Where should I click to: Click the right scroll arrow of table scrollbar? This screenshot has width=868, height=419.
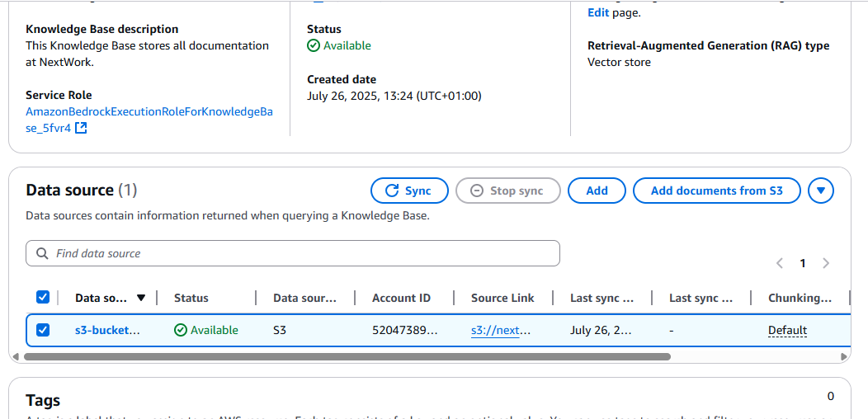(845, 357)
